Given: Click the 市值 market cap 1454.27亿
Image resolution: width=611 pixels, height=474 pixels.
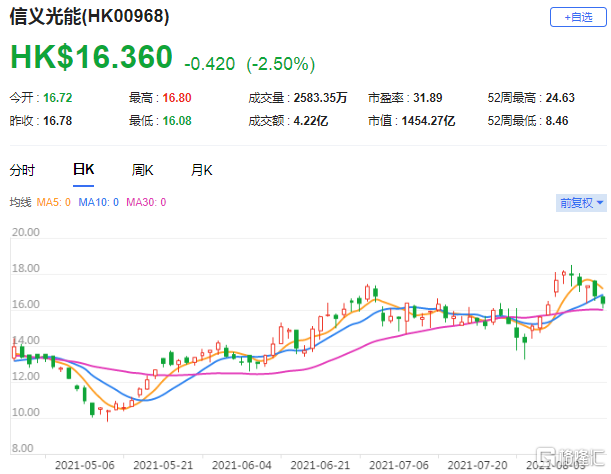Looking at the screenshot, I should point(428,121).
